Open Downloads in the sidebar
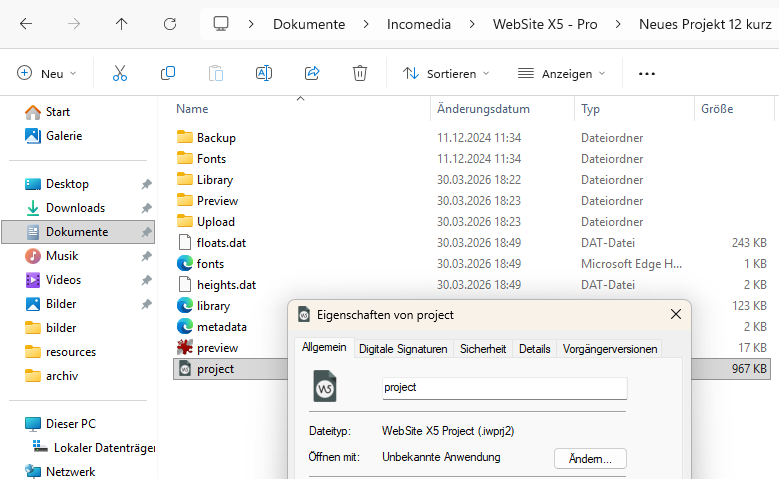 coord(75,208)
